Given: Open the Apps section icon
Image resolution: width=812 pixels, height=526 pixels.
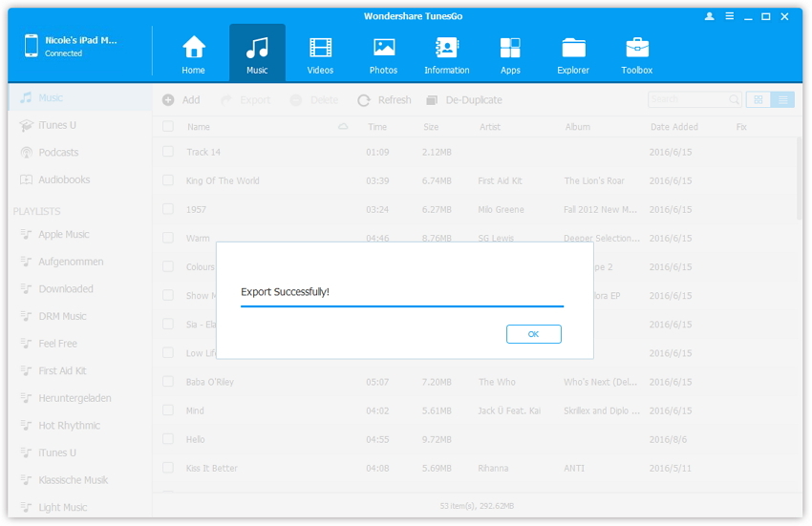Looking at the screenshot, I should pyautogui.click(x=510, y=48).
